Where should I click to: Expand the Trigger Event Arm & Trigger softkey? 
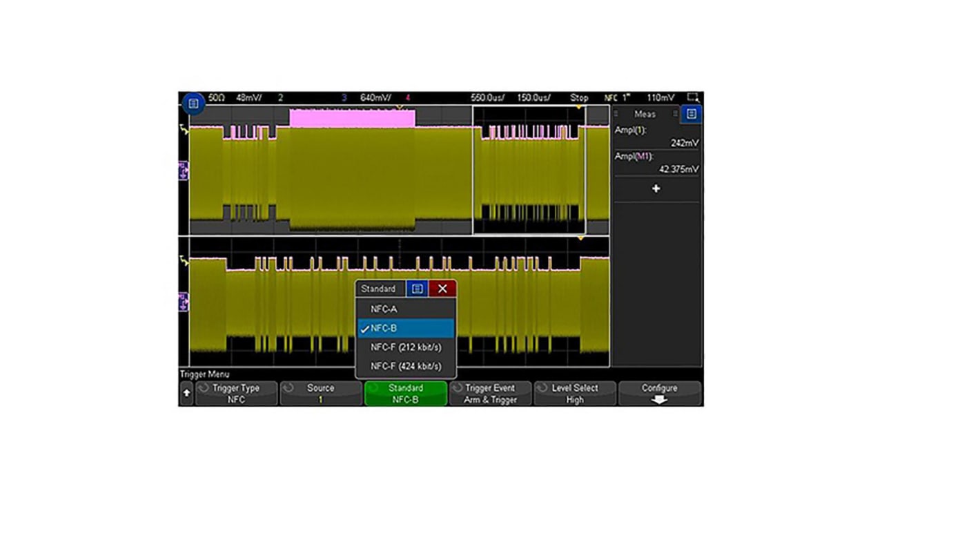(x=490, y=394)
